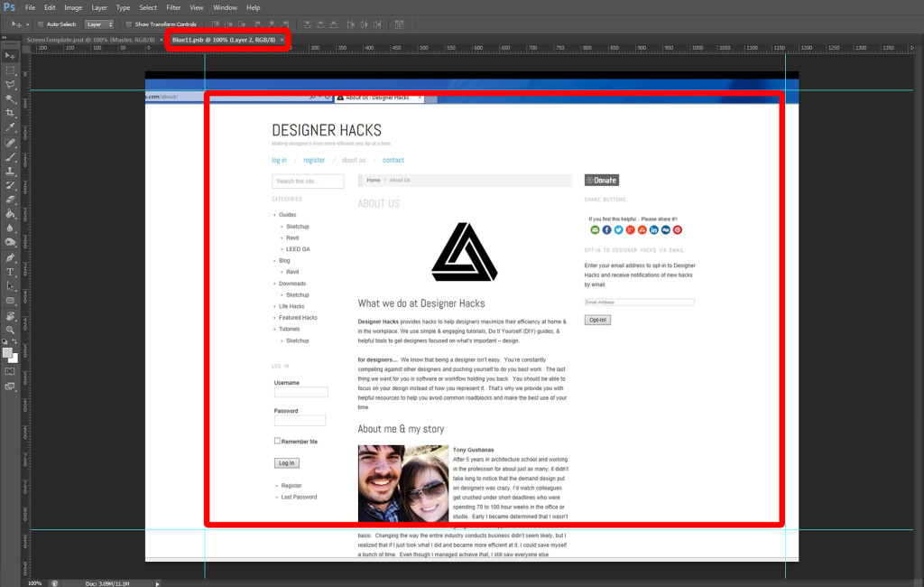Open the Help menu
Screen dimensions: 924x587
pos(254,7)
